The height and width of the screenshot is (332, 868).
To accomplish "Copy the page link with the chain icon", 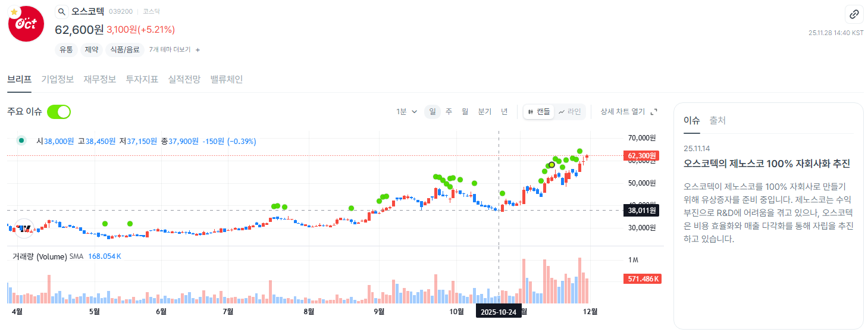I will (x=854, y=14).
